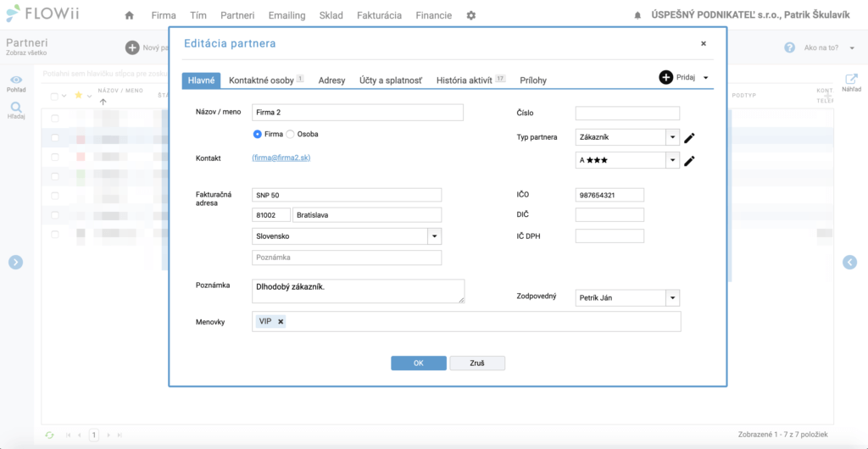Open the star column filter dropdown arrow
Image resolution: width=868 pixels, height=449 pixels.
89,97
